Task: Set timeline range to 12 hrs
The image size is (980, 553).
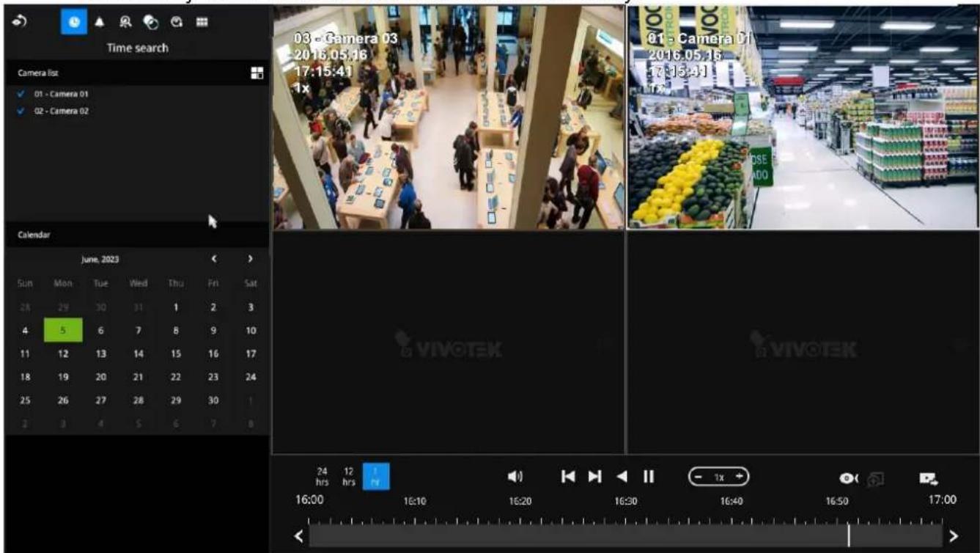Action: coord(350,477)
